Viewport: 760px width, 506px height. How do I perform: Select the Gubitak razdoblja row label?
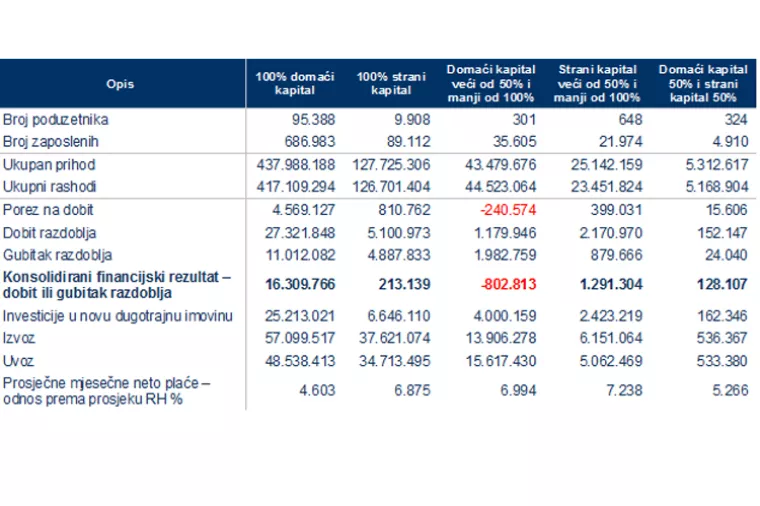click(x=57, y=255)
